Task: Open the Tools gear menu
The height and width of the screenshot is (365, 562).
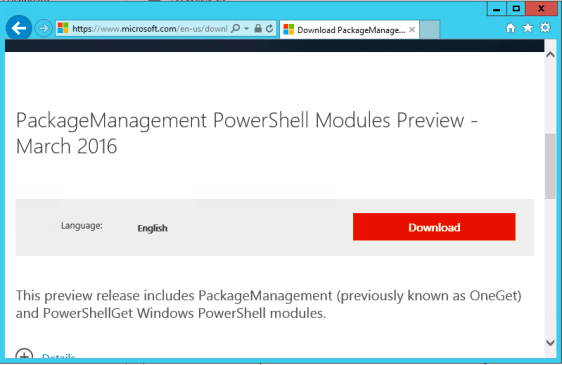Action: (x=545, y=28)
